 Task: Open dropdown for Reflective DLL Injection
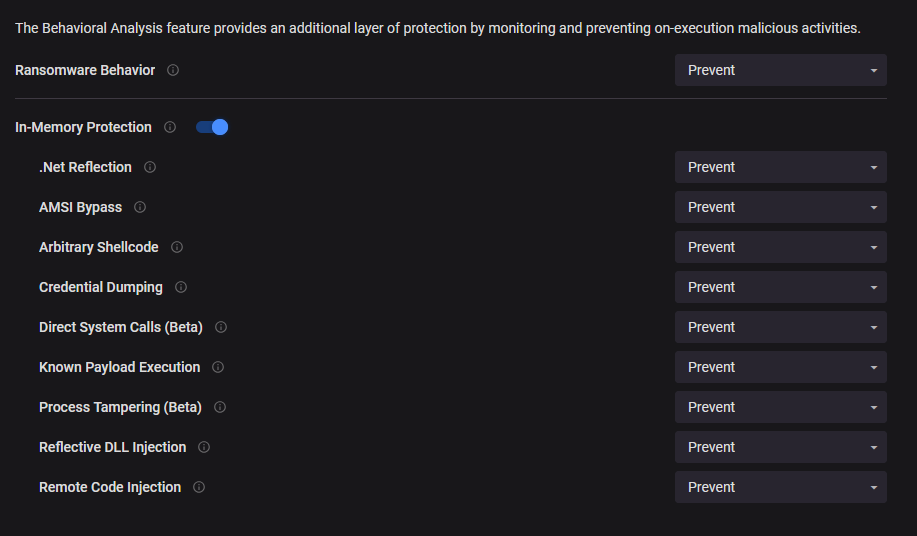[781, 447]
